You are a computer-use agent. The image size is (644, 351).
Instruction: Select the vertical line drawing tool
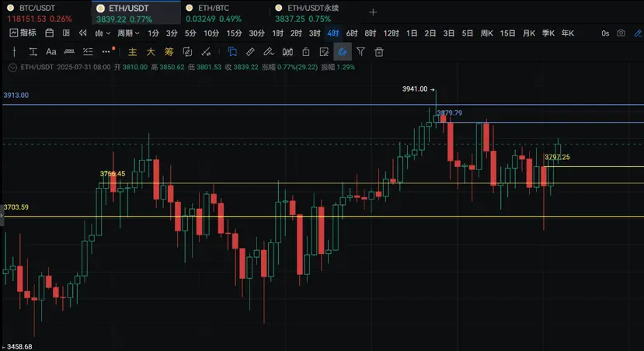pyautogui.click(x=15, y=52)
